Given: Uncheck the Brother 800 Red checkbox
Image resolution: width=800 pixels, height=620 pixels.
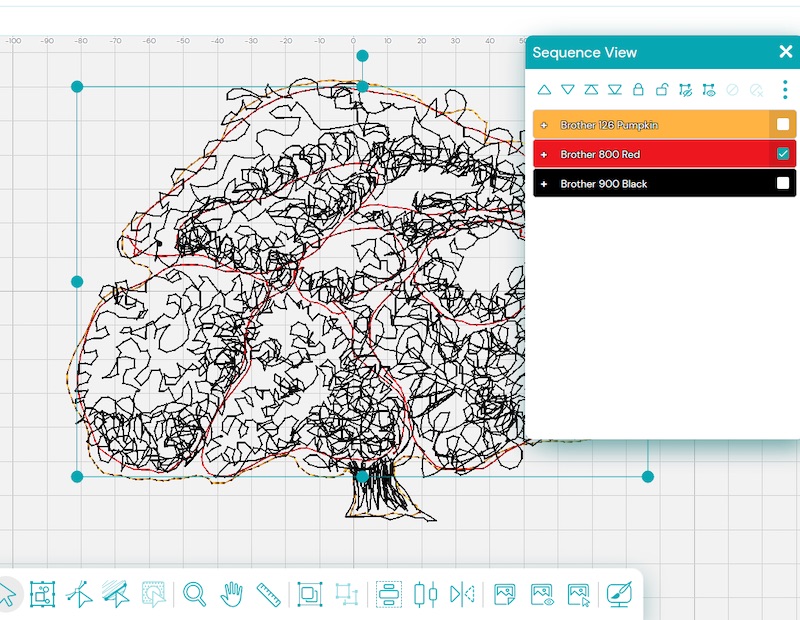Looking at the screenshot, I should pos(783,154).
